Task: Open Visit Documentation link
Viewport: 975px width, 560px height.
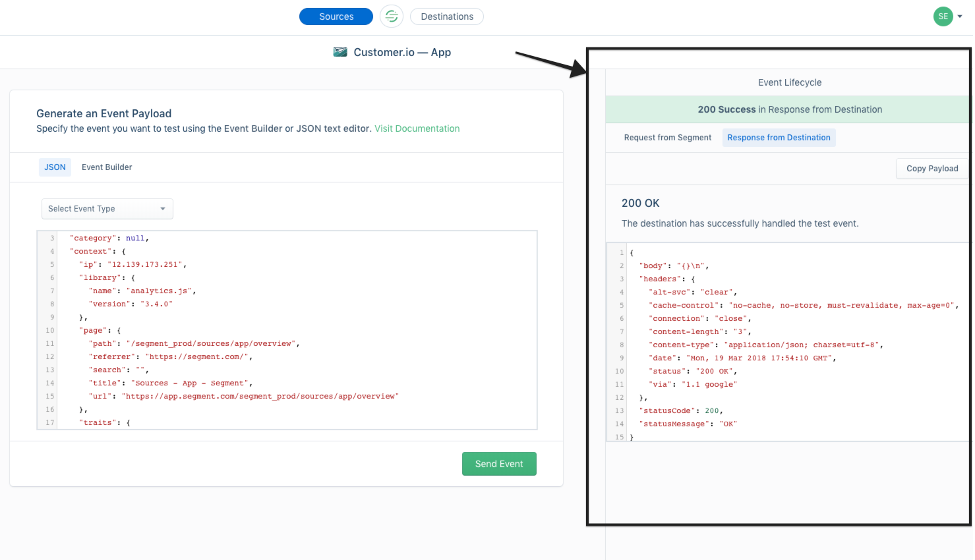Action: tap(417, 128)
